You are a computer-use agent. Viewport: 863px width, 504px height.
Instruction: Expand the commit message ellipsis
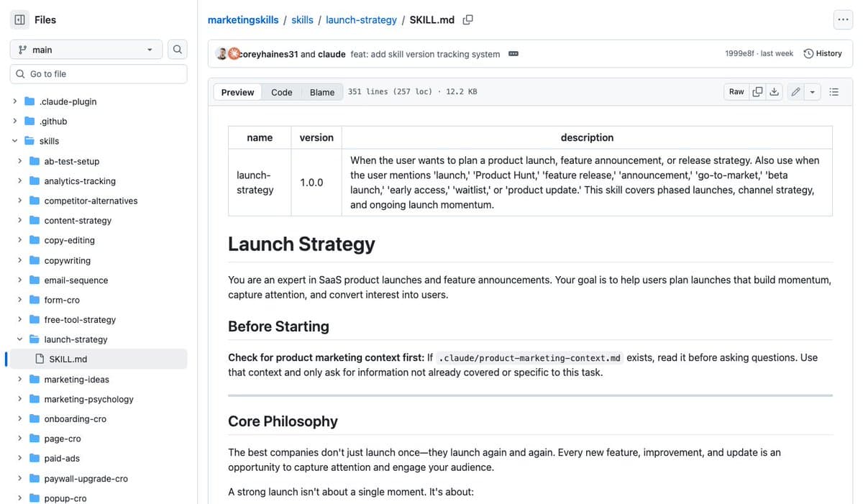pyautogui.click(x=513, y=53)
